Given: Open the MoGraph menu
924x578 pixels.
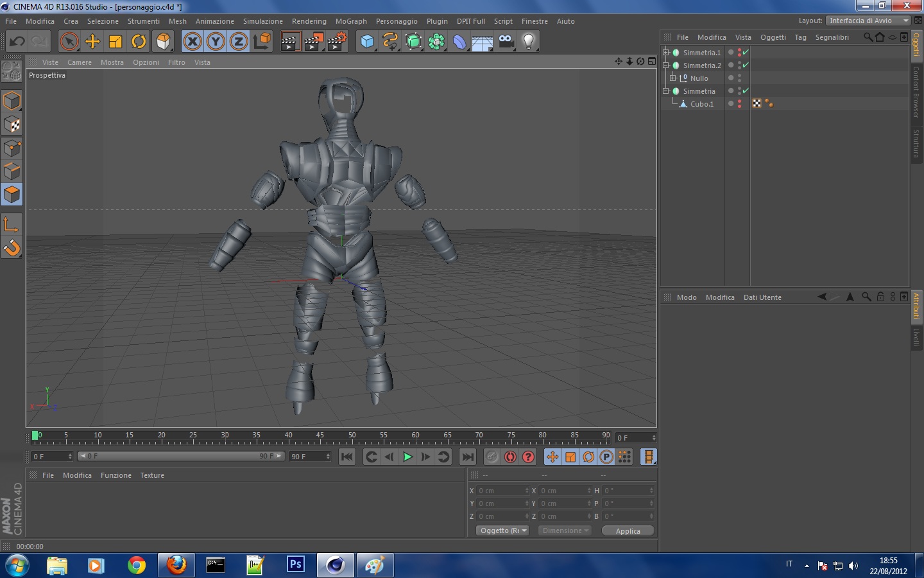Looking at the screenshot, I should [x=351, y=21].
